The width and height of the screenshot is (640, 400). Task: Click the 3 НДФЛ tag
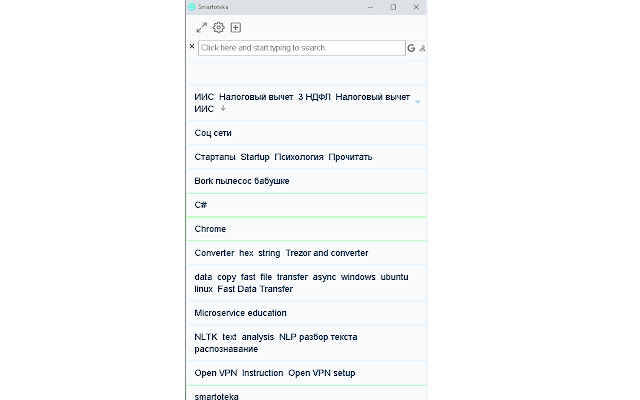pos(314,97)
